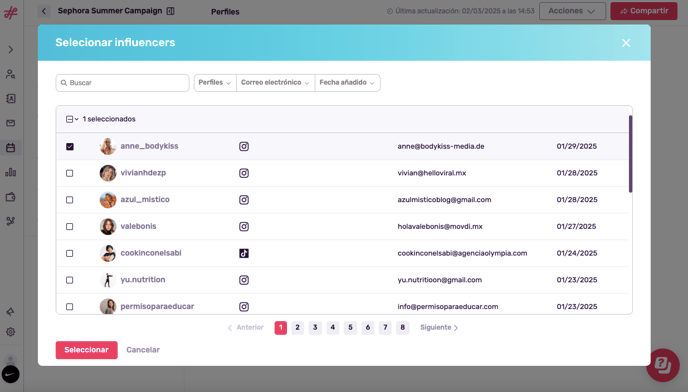This screenshot has height=392, width=688.
Task: Go to page 7
Action: coord(385,327)
